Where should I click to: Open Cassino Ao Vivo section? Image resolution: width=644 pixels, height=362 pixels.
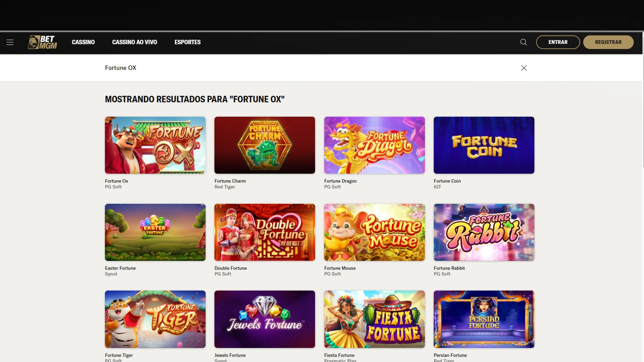coord(135,42)
